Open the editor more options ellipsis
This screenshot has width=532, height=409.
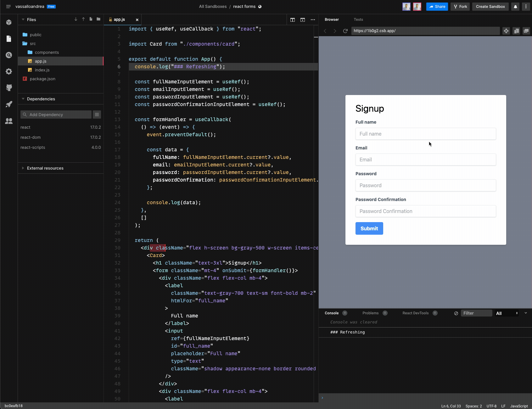click(x=313, y=20)
